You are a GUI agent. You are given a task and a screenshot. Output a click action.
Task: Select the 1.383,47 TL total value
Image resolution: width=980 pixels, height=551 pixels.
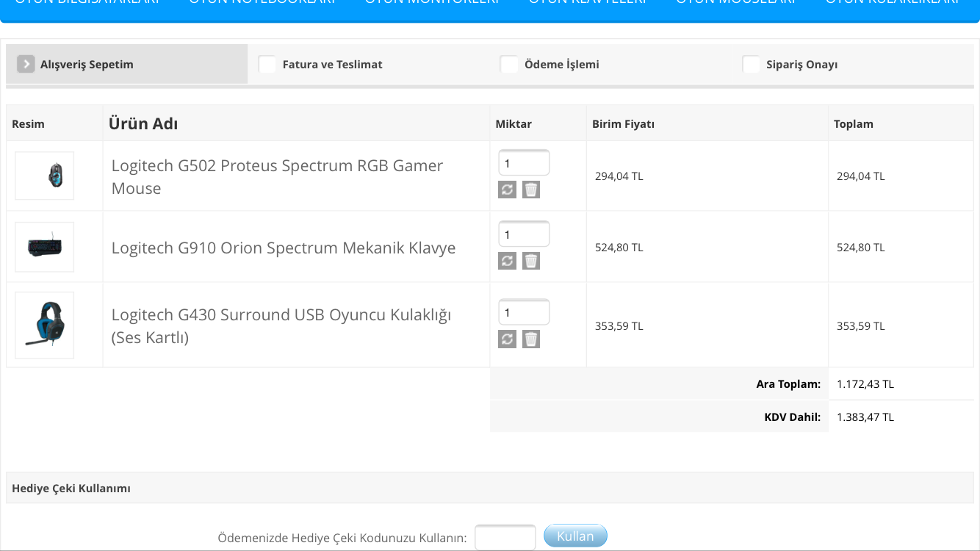[865, 417]
